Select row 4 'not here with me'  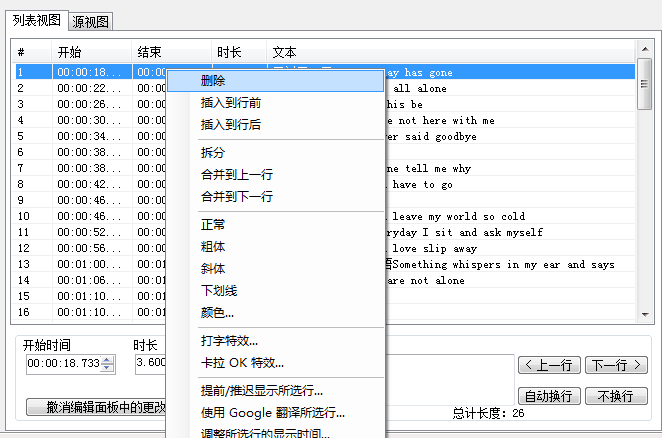point(324,120)
